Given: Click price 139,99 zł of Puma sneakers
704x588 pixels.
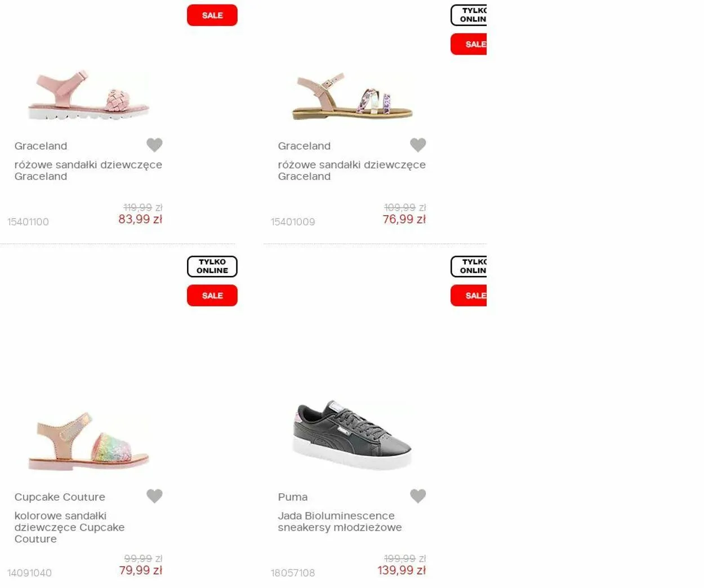Looking at the screenshot, I should (x=402, y=571).
